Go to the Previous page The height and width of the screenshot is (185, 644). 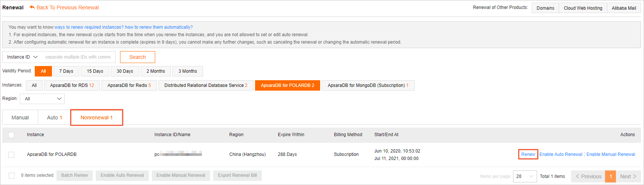coord(588,176)
